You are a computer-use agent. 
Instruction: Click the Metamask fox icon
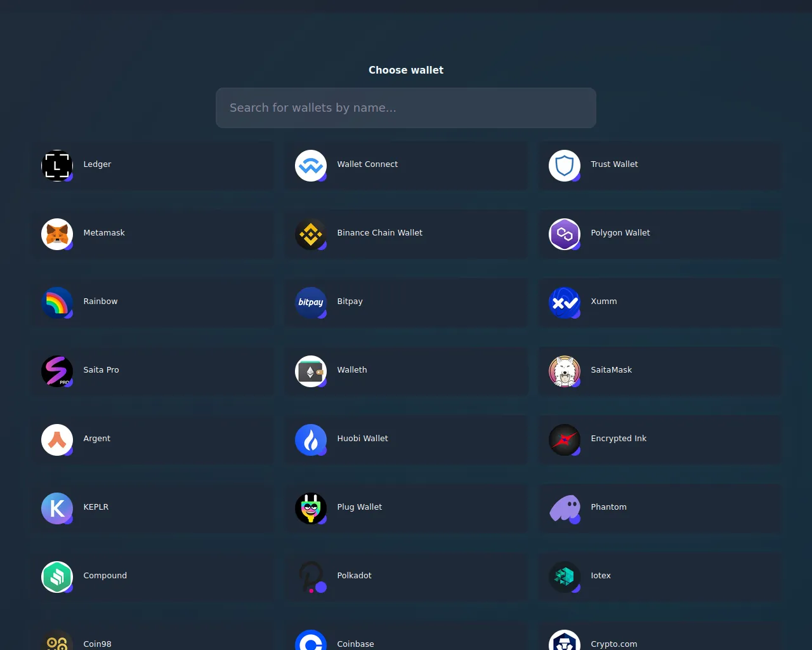(57, 234)
